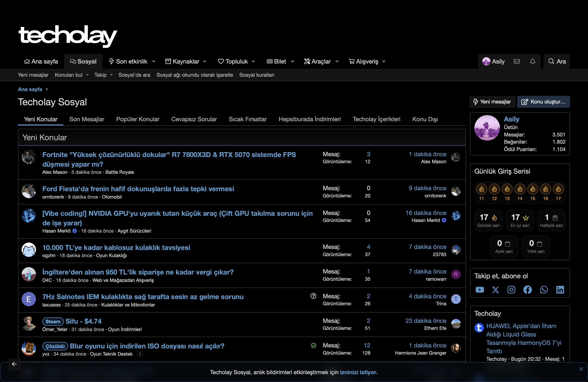Open the Instagram social icon
Viewport: 588px width, 382px height.
[511, 289]
